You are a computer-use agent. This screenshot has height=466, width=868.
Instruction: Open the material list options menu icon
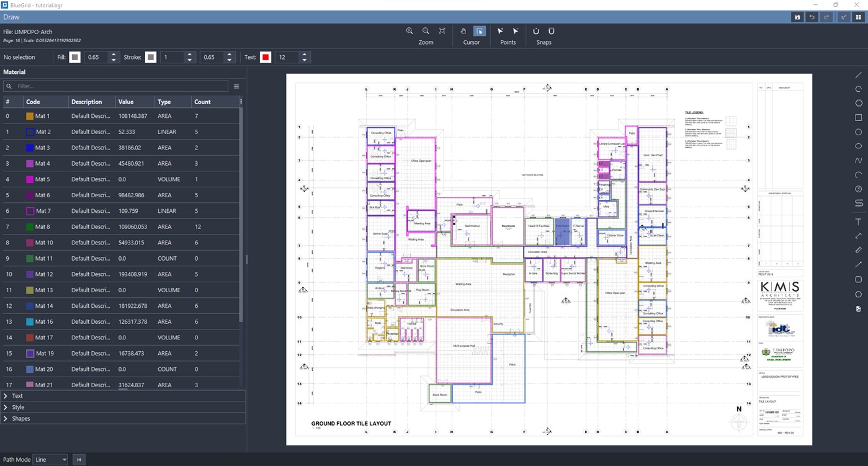point(236,86)
